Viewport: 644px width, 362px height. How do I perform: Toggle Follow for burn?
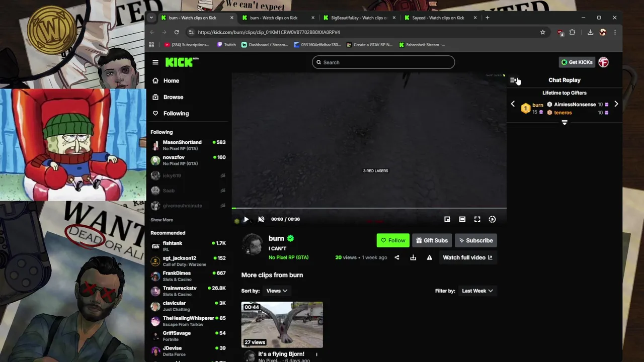[393, 240]
